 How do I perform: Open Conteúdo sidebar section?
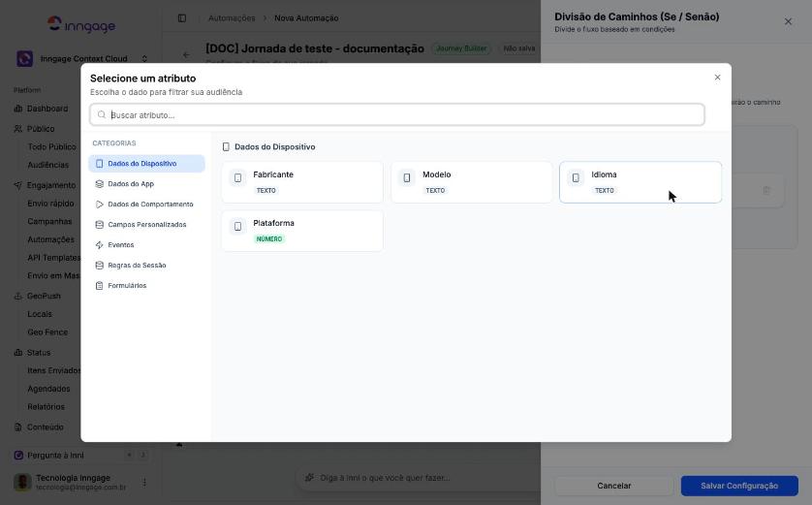click(45, 427)
